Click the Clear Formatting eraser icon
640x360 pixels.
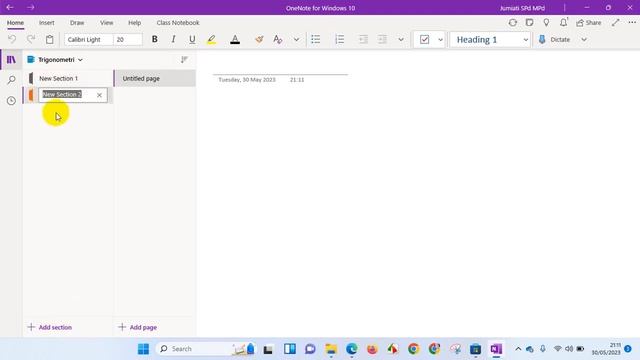click(259, 39)
